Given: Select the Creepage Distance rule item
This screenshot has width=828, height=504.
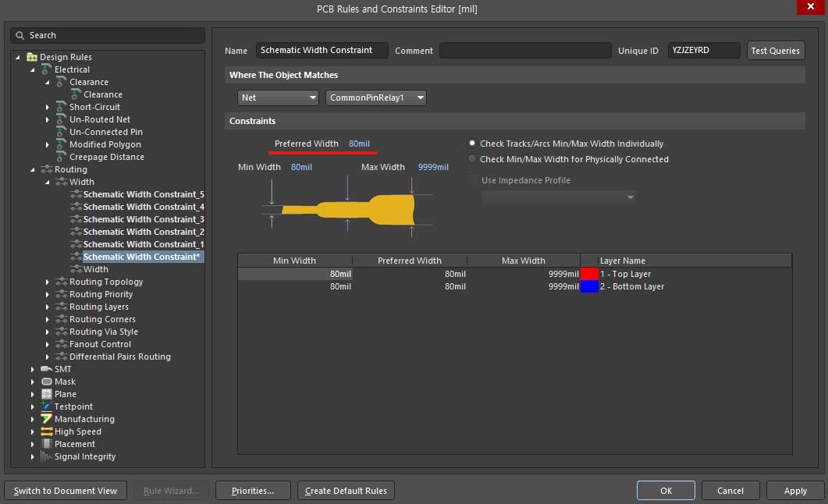Looking at the screenshot, I should pos(107,158).
